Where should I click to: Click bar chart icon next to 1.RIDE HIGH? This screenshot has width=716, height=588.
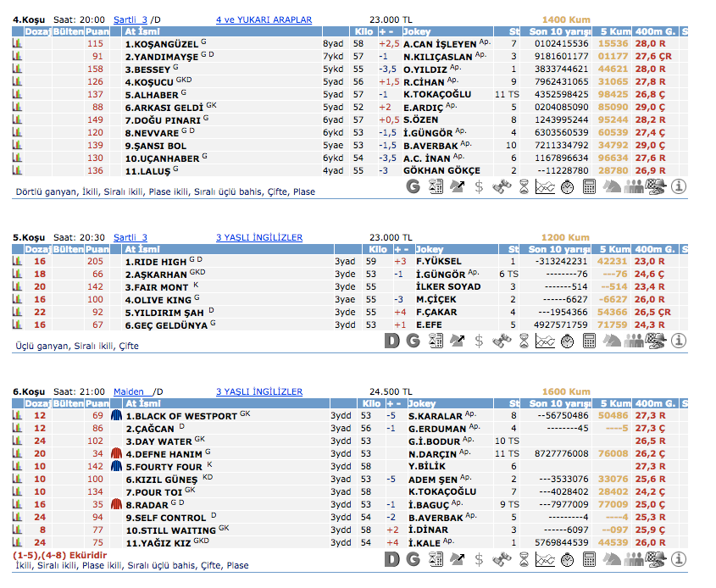[16, 262]
